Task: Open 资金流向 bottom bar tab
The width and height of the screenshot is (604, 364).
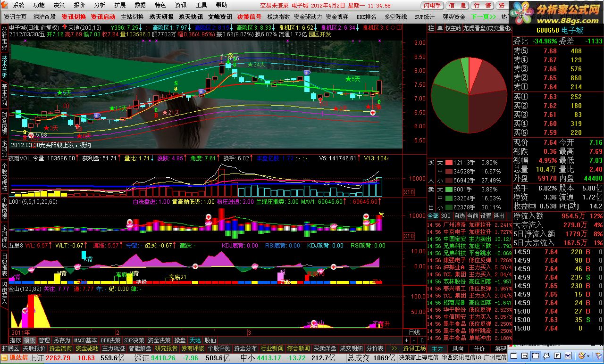Action: pyautogui.click(x=60, y=348)
